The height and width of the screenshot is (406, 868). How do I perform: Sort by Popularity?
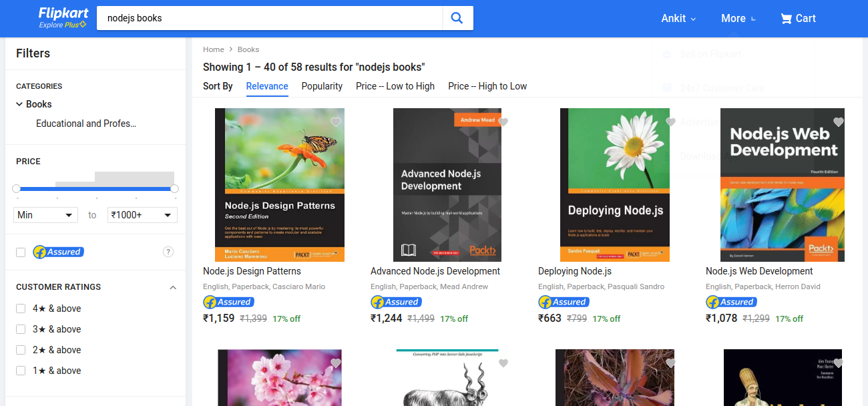(x=322, y=86)
